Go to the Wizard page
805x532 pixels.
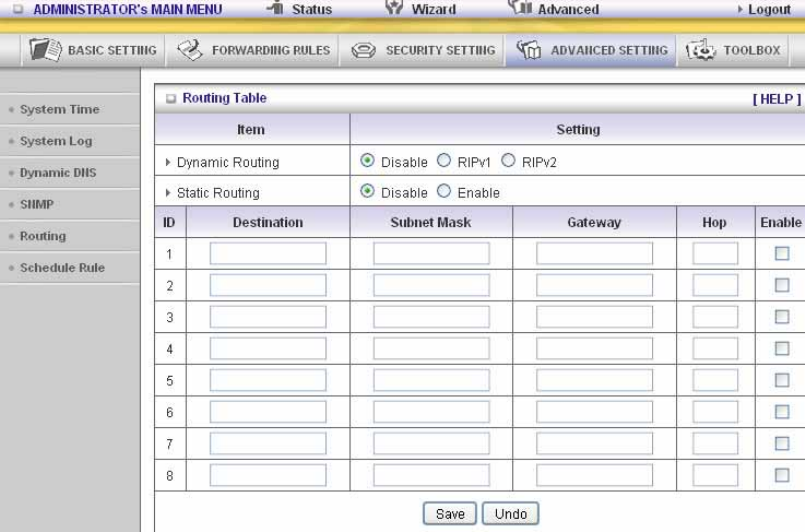tap(433, 9)
